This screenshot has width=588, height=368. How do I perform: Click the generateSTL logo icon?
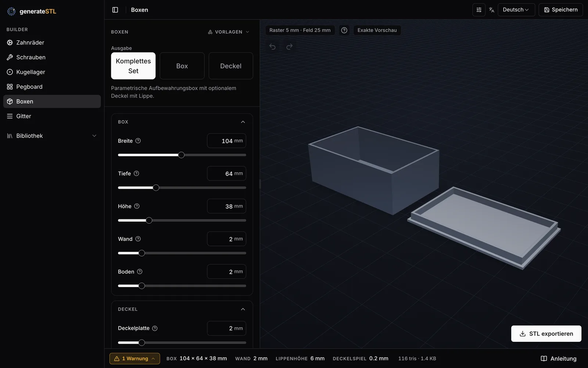[11, 11]
